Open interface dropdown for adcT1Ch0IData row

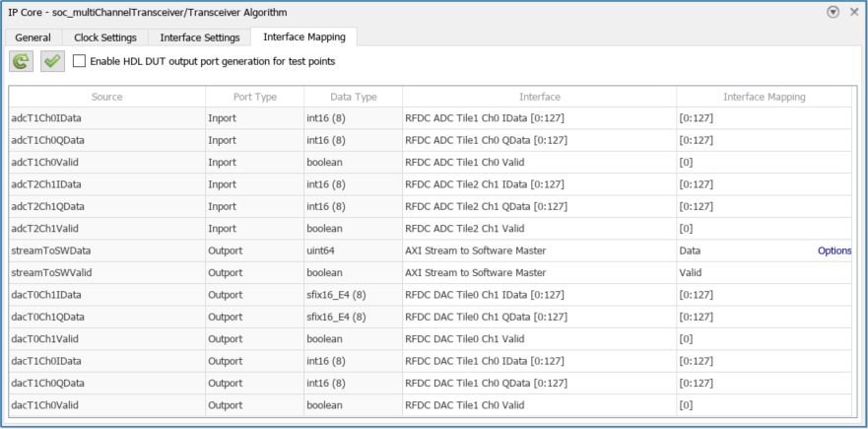(x=538, y=118)
